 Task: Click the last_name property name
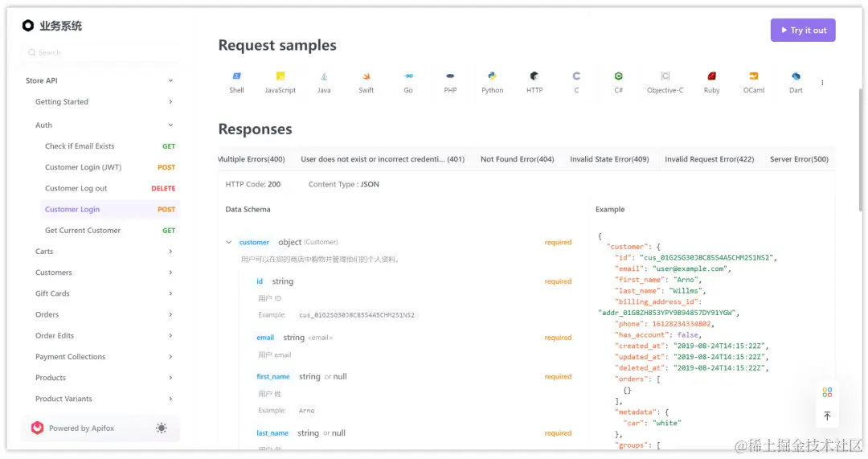click(272, 433)
